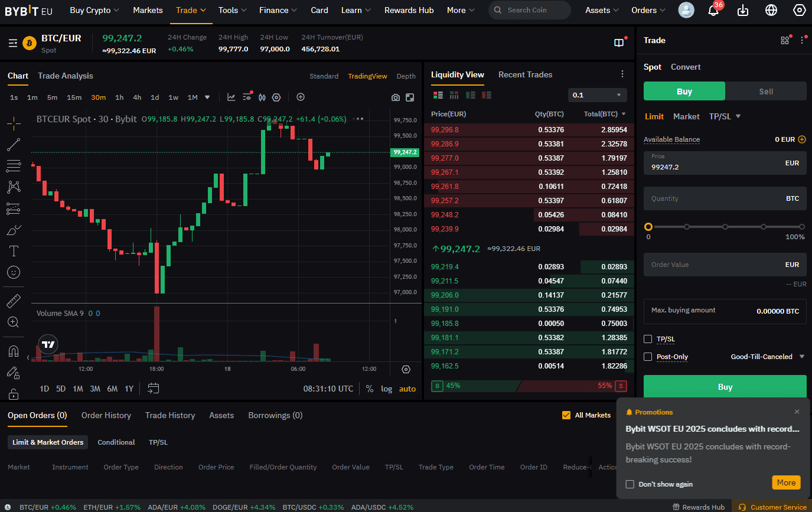Uncheck the All Markets checkbox

tap(566, 415)
